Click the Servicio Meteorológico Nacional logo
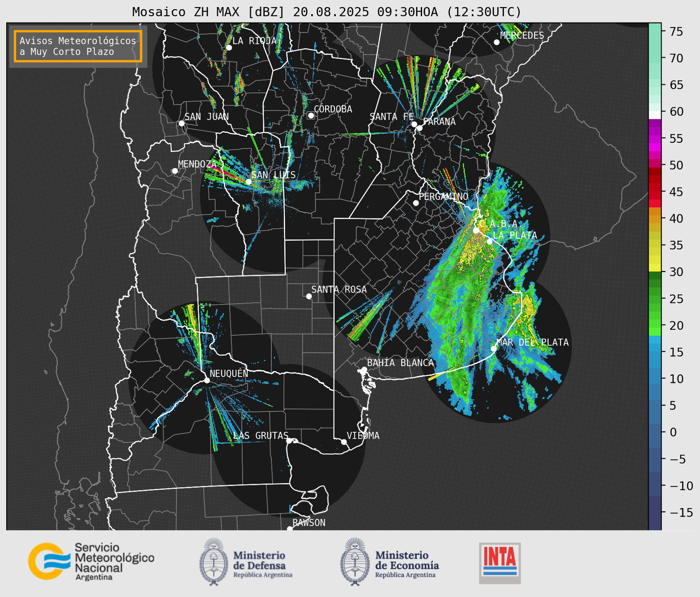700x597 pixels. pos(91,561)
